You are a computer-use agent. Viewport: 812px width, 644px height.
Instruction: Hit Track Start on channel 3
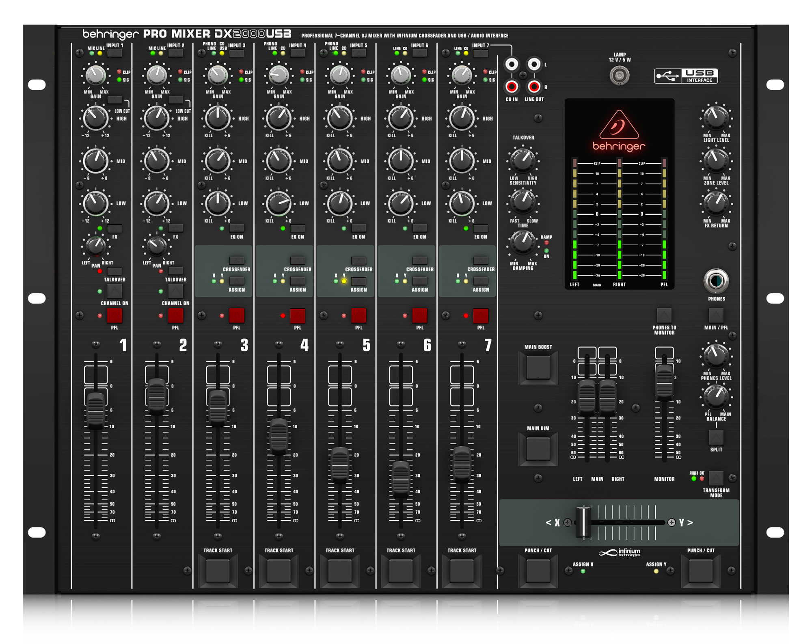tap(218, 571)
